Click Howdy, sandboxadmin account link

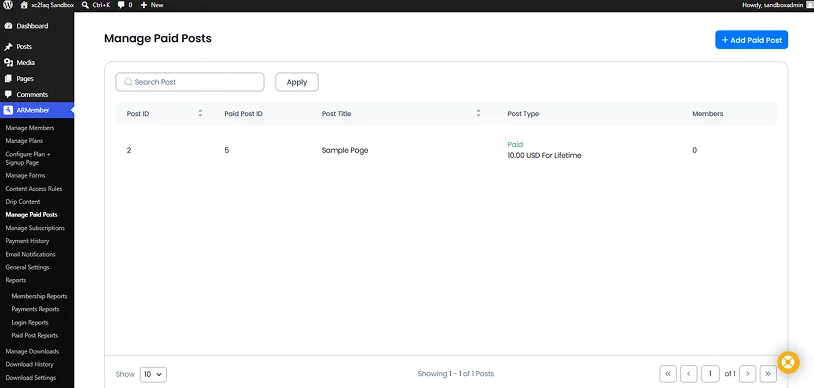tap(772, 5)
